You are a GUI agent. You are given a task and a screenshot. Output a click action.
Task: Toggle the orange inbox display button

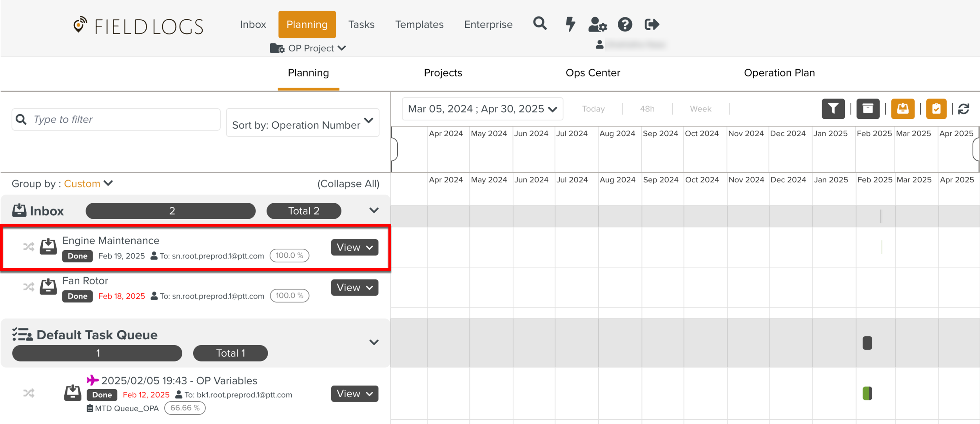902,109
